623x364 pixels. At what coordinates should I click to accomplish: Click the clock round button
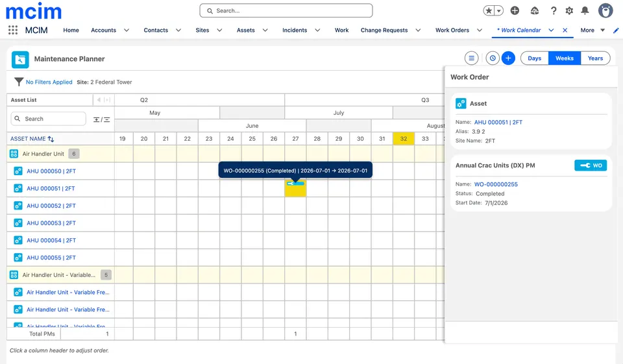coord(493,58)
